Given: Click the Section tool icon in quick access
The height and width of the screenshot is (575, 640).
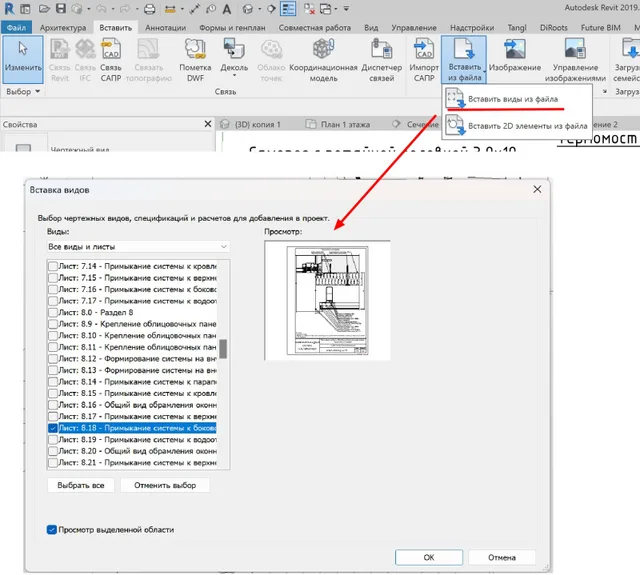Looking at the screenshot, I should 271,9.
